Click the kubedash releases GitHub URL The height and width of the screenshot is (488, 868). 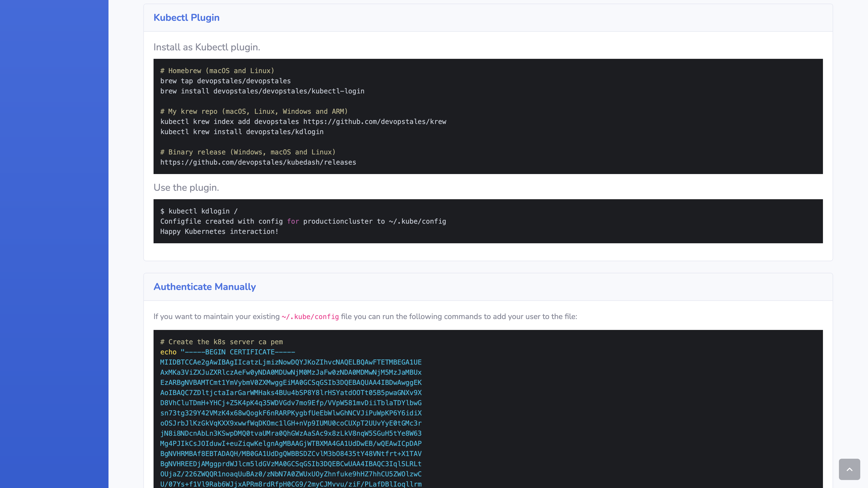point(258,162)
